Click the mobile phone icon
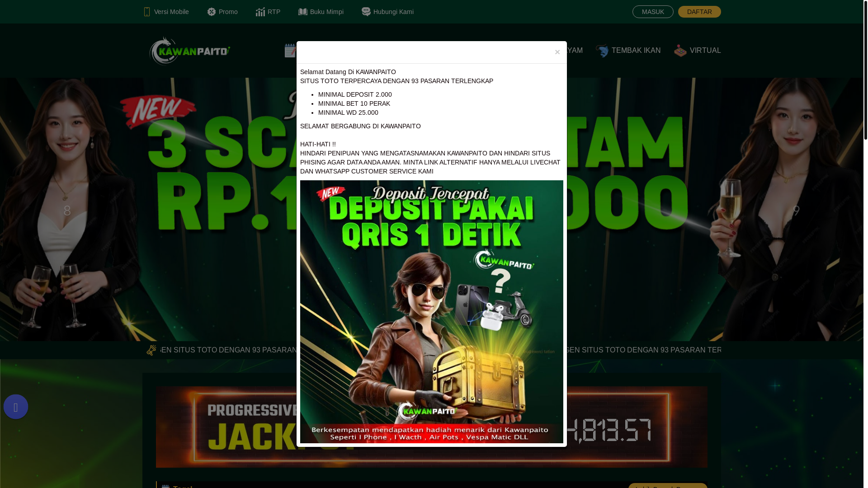 coord(147,12)
